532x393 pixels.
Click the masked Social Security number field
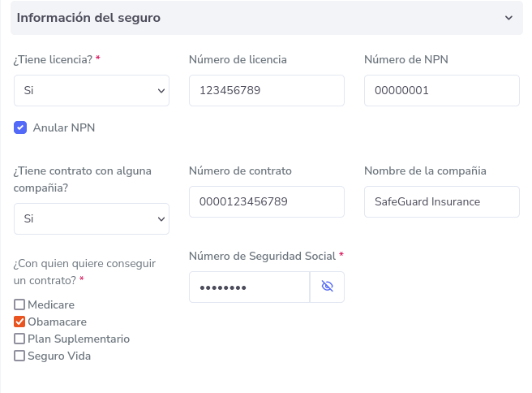click(x=249, y=287)
